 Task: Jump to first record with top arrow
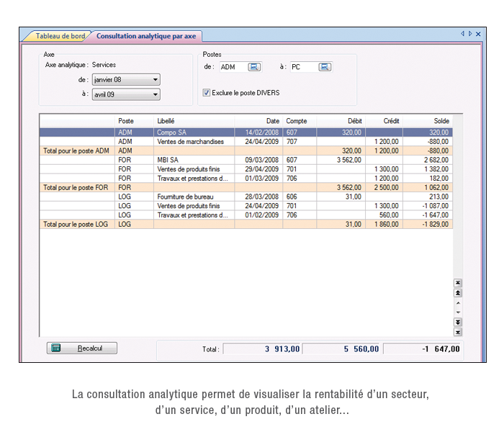[x=458, y=284]
